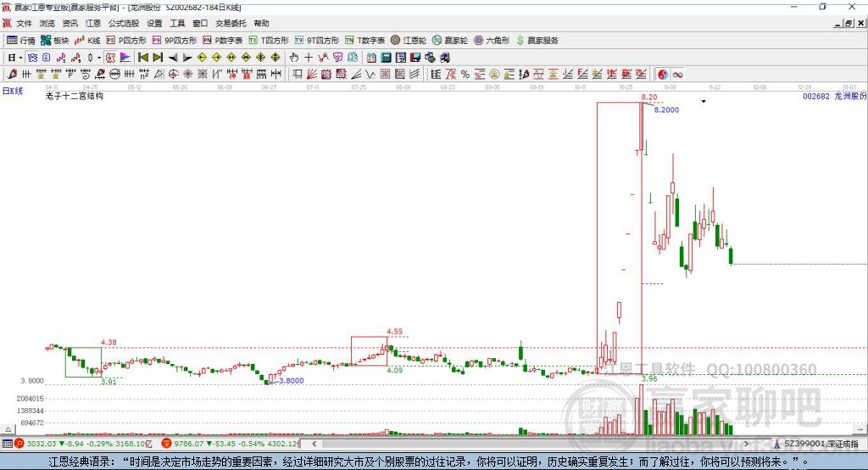Expand the candlestick style dropdown arrow
This screenshot has height=470, width=868.
click(x=99, y=58)
